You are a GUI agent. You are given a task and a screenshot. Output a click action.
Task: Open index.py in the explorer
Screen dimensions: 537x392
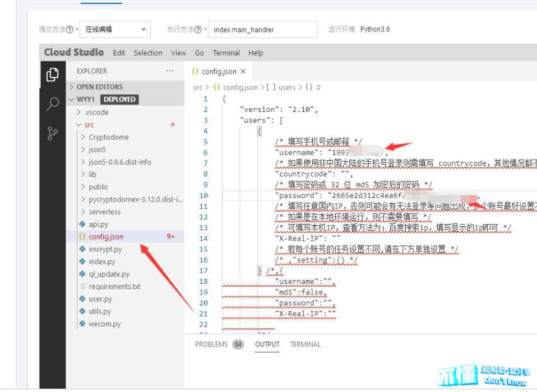[x=125, y=262]
